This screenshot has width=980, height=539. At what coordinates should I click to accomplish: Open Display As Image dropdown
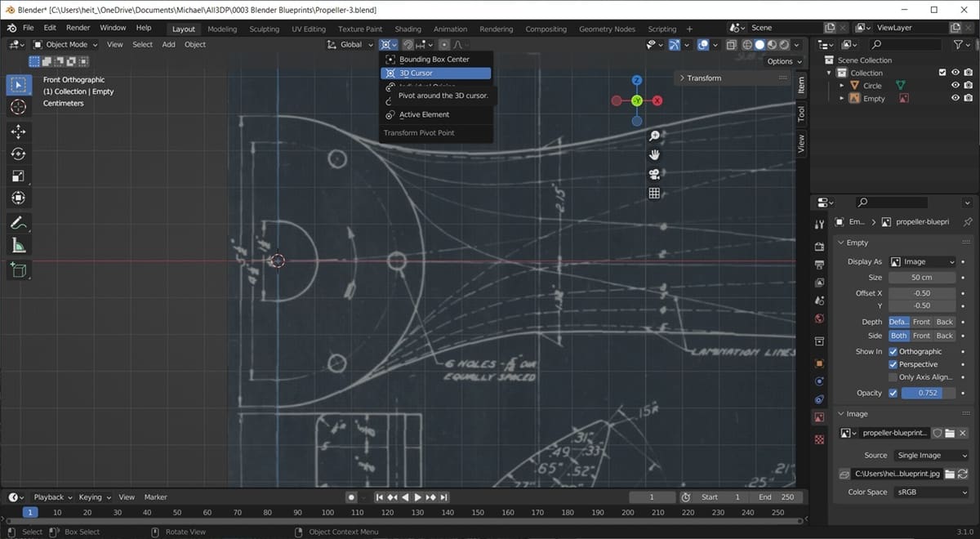[922, 262]
